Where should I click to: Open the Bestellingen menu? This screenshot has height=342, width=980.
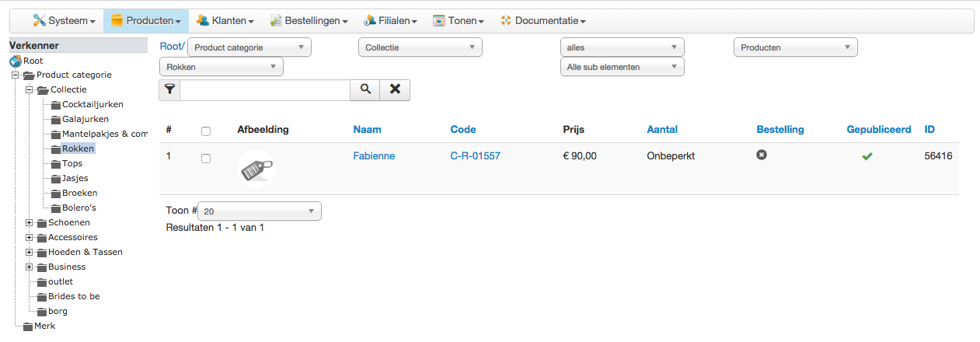coord(309,21)
